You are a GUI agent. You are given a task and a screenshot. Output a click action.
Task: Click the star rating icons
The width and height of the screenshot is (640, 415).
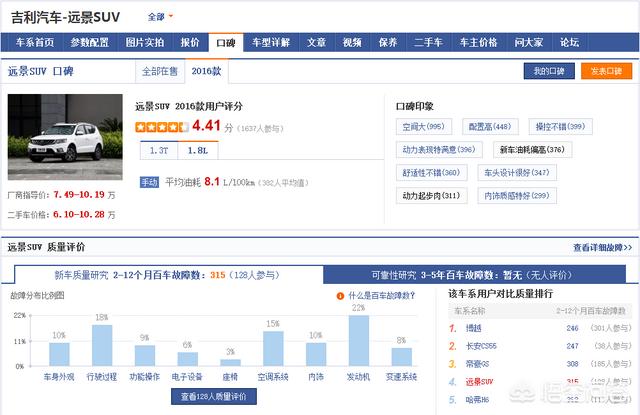pyautogui.click(x=162, y=127)
